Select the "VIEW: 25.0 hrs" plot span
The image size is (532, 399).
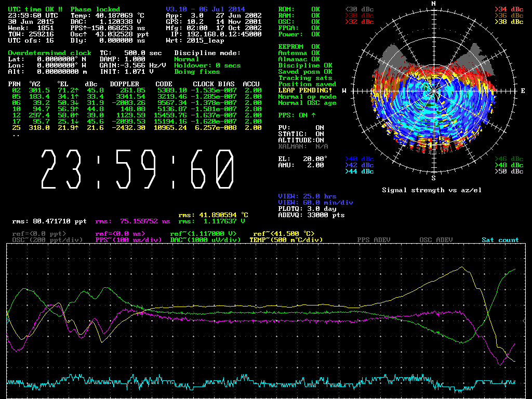[307, 196]
